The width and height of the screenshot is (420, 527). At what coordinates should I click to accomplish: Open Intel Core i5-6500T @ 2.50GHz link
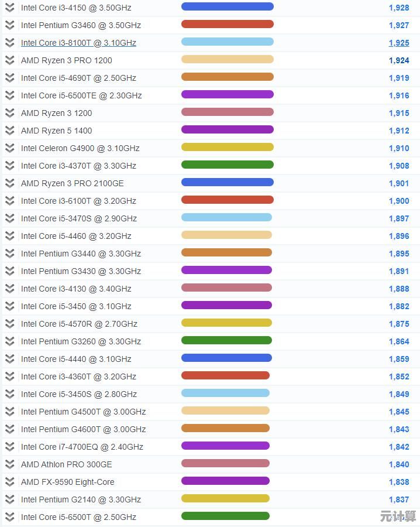(x=78, y=517)
